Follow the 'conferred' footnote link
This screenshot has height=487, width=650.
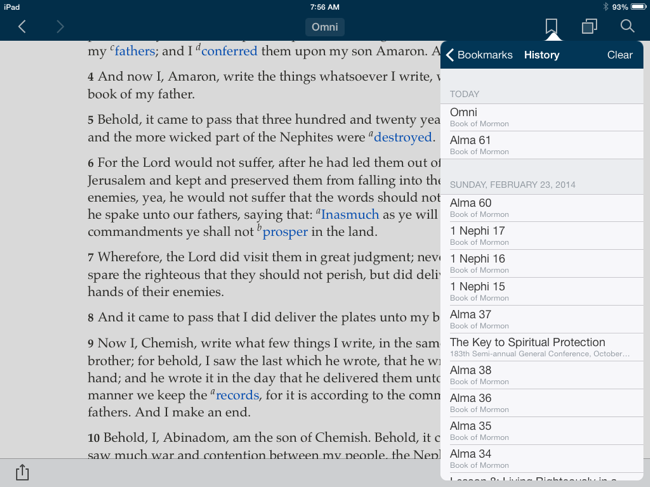[229, 51]
